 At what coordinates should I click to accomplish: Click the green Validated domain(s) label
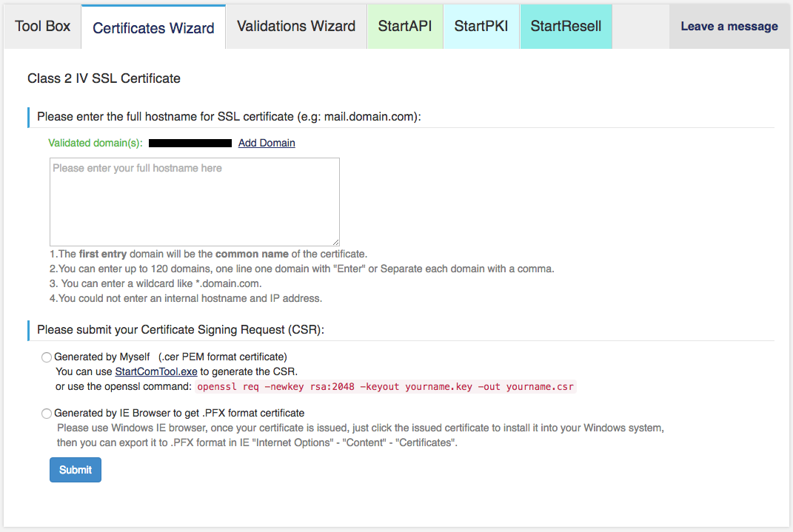click(x=96, y=143)
